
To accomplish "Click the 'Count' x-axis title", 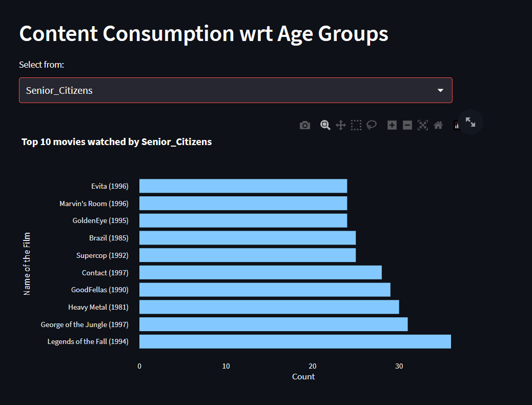I will (x=303, y=376).
